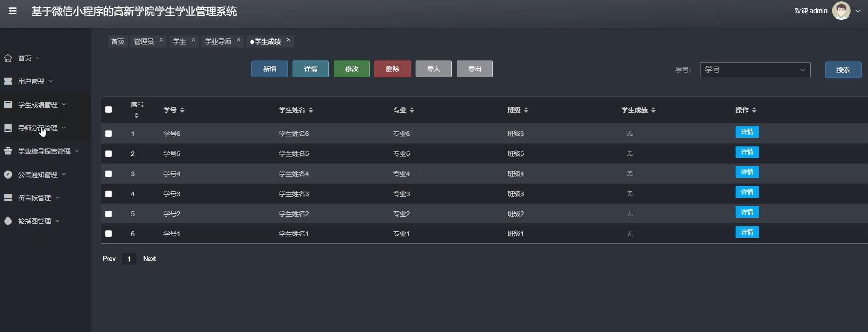The height and width of the screenshot is (332, 868).
Task: Sort by 学号 column arrows
Action: pyautogui.click(x=182, y=110)
